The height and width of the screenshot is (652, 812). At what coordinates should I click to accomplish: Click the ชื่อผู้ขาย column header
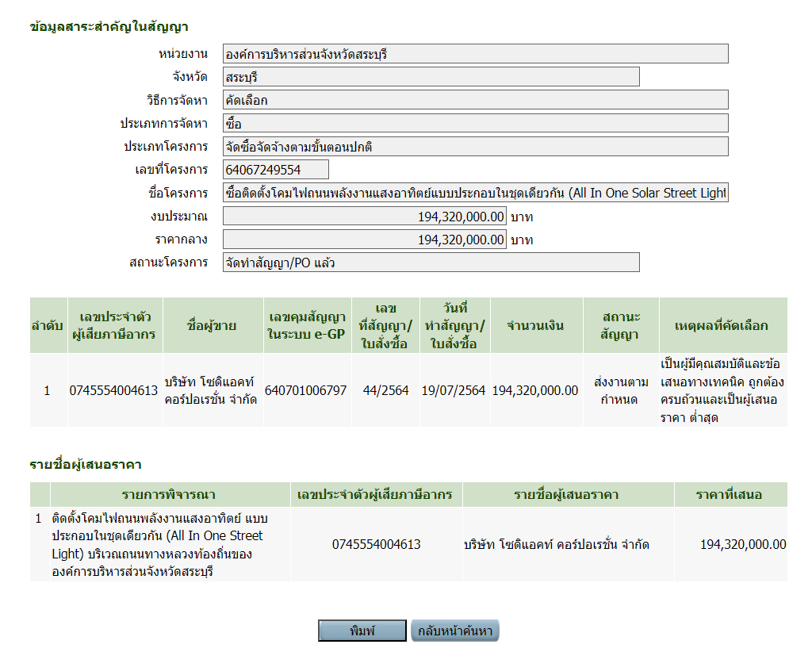pos(210,325)
